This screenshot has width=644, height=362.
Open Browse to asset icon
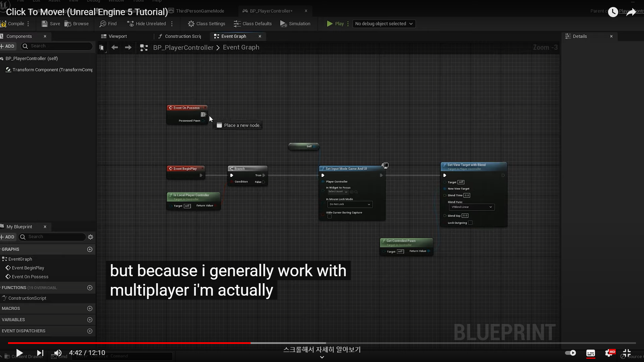[68, 24]
